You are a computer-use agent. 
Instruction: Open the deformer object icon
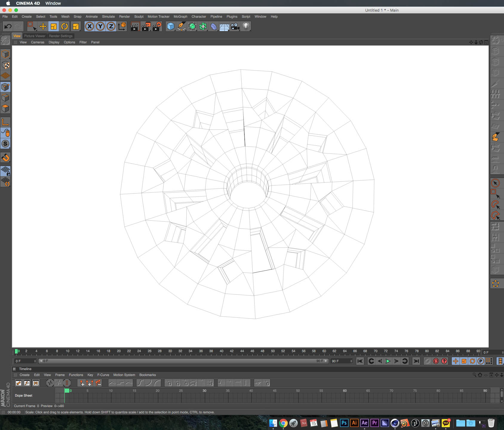click(214, 26)
